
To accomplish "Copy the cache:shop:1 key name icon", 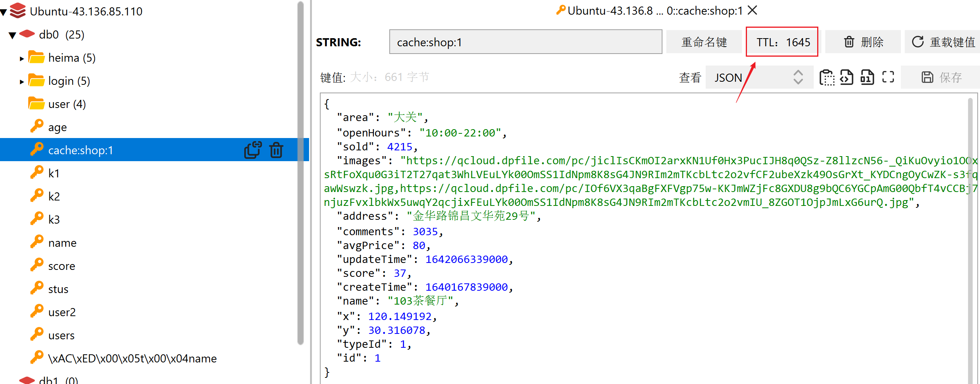I will [253, 150].
